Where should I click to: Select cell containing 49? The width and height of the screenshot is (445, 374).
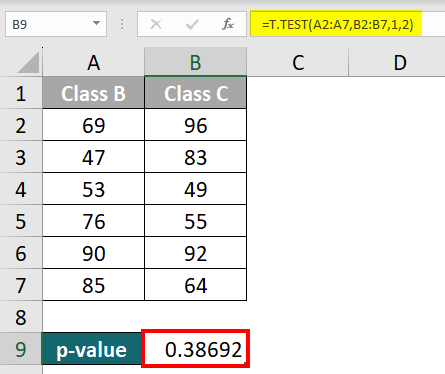(196, 189)
